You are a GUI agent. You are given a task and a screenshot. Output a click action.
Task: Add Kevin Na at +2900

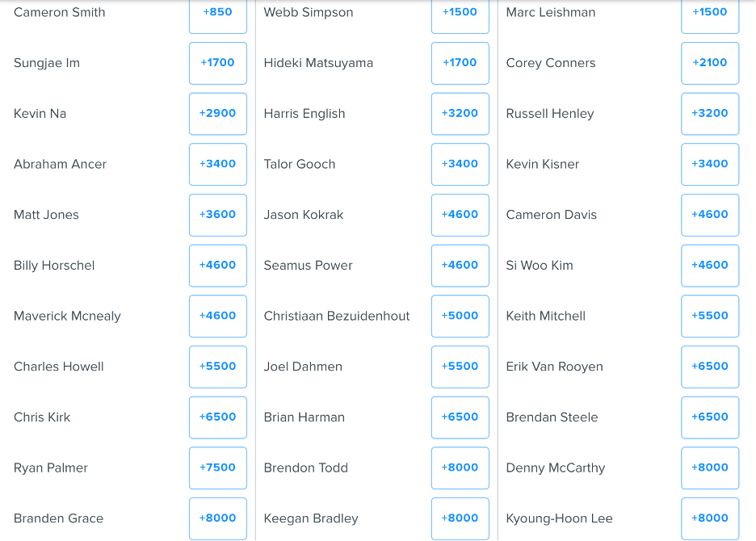(x=218, y=114)
